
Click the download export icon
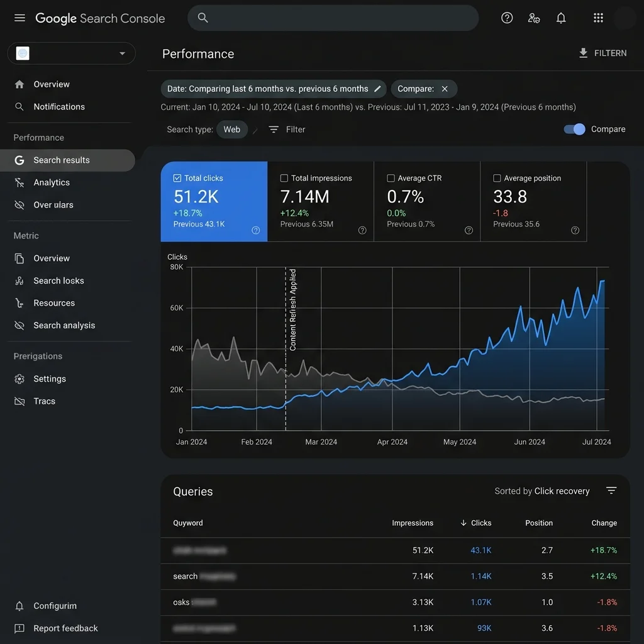(583, 53)
